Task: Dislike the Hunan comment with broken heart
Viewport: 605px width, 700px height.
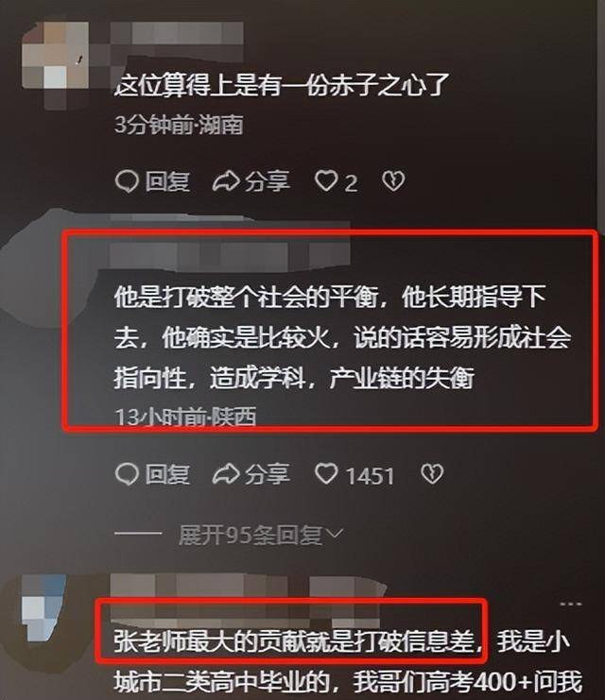Action: coord(393,181)
